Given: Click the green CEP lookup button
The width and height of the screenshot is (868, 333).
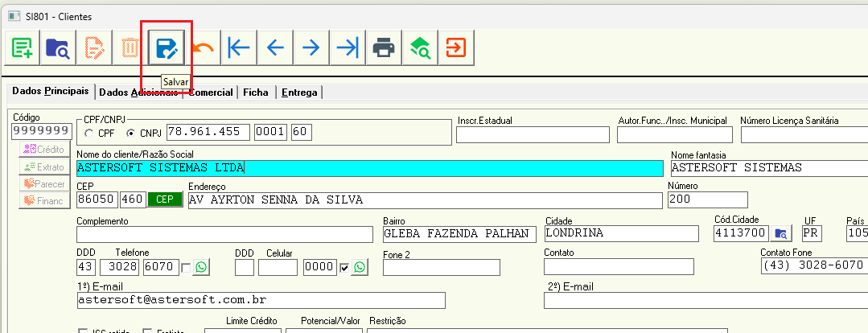Looking at the screenshot, I should (x=165, y=199).
